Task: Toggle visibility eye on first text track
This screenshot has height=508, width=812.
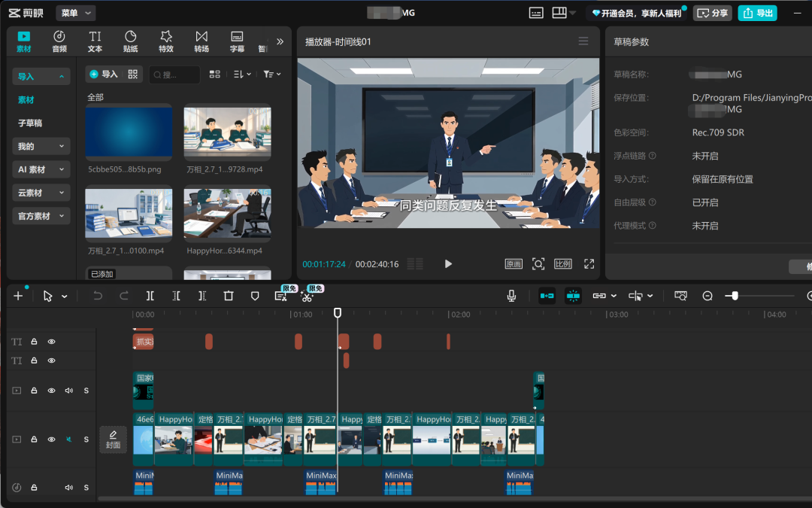Action: [x=51, y=342]
